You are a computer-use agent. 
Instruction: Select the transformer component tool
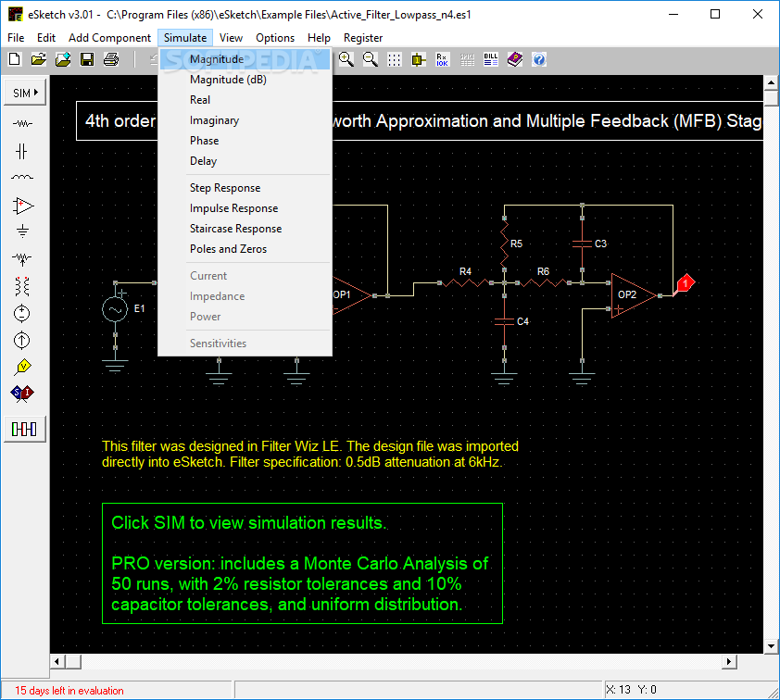[x=22, y=286]
